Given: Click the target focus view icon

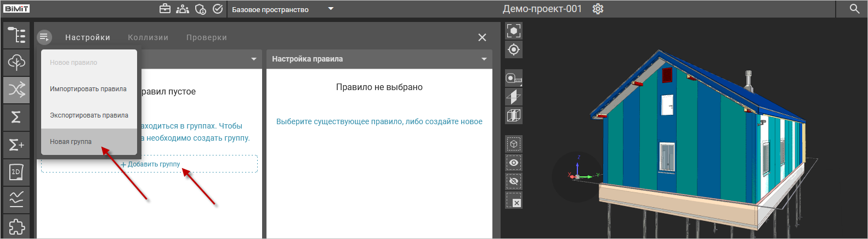Looking at the screenshot, I should click(514, 49).
